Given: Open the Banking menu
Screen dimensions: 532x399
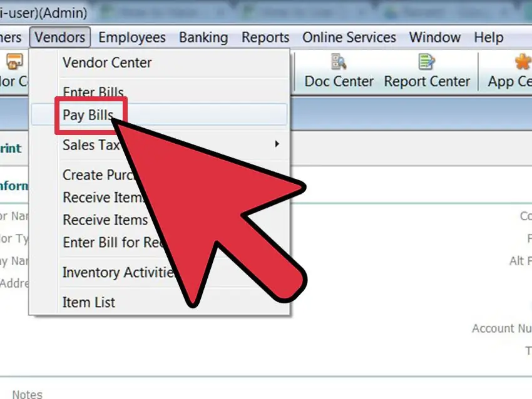Looking at the screenshot, I should [203, 38].
